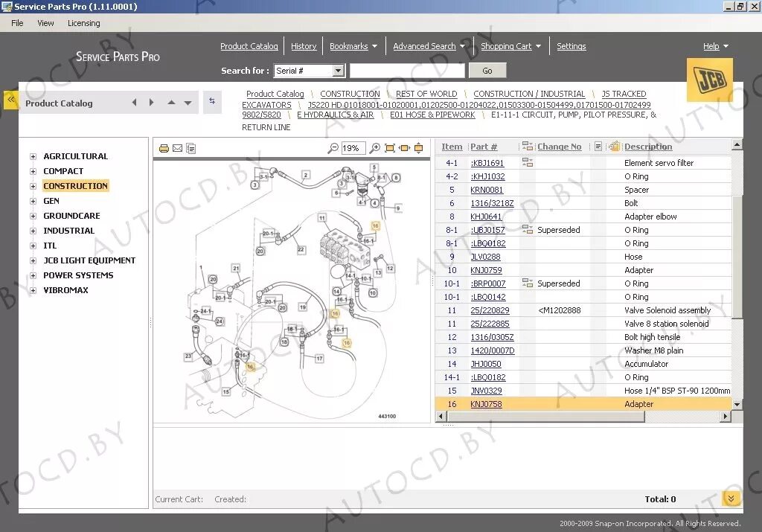
Task: Move down with the down triangle
Action: point(188,103)
